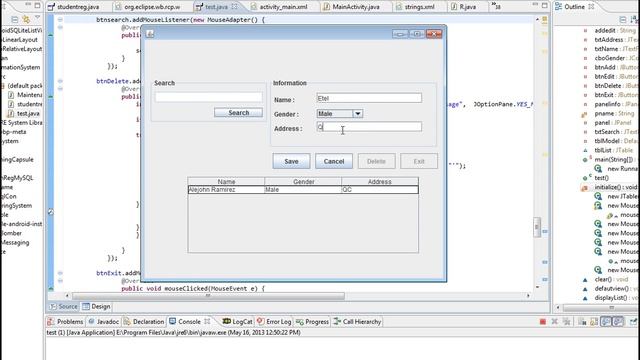Click the Address text field
The image size is (640, 360).
tap(369, 127)
